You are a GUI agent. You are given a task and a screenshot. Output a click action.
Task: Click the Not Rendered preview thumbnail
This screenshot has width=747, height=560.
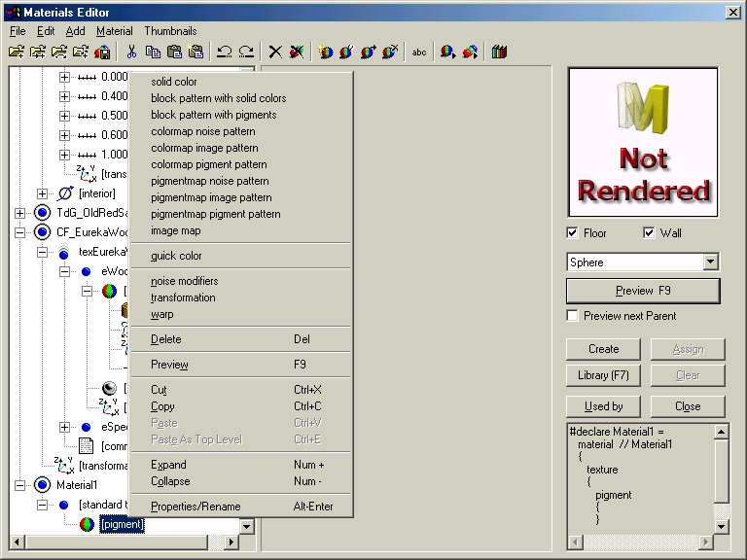(643, 141)
